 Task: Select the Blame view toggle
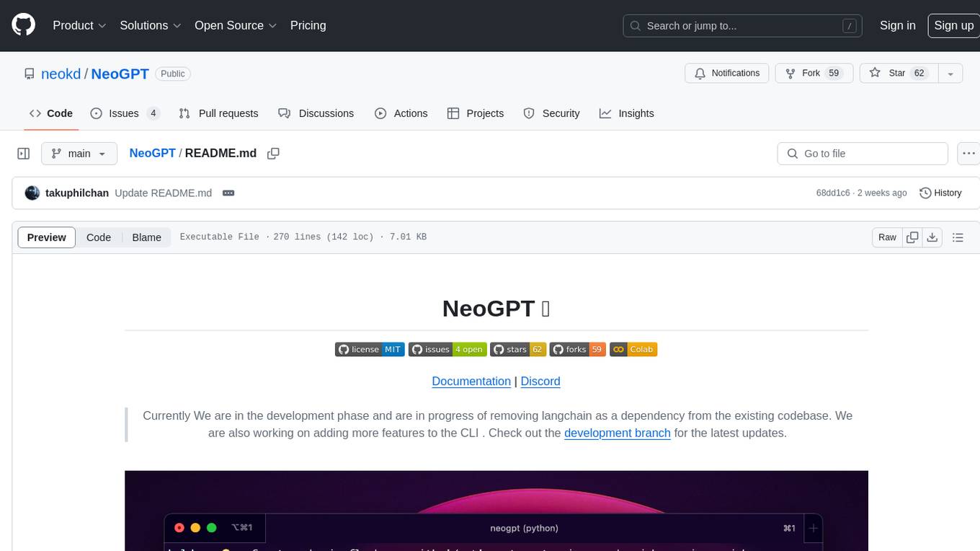(x=146, y=237)
